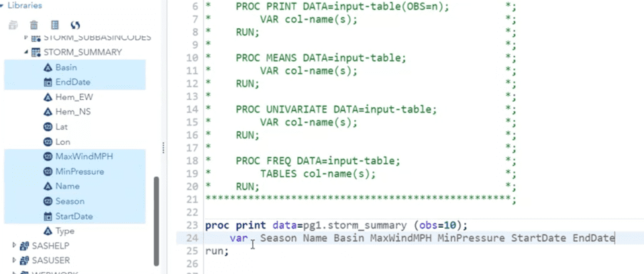Expand the SASUSER library
The height and width of the screenshot is (274, 644).
click(x=14, y=260)
